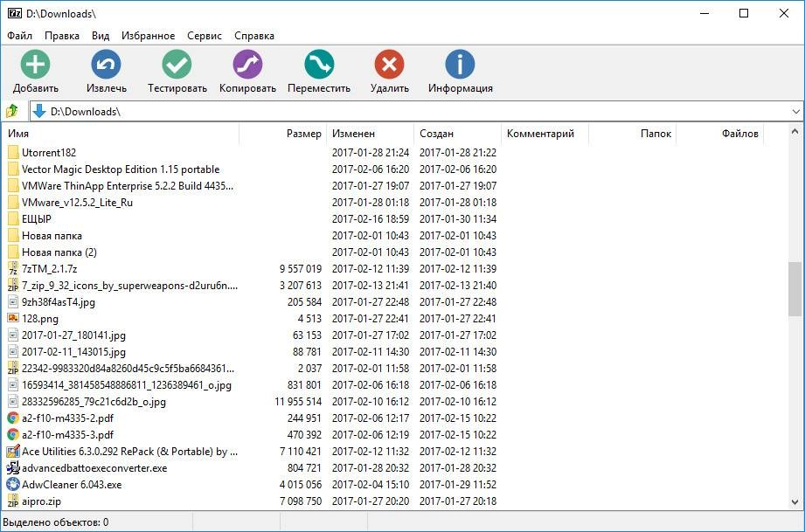
Task: Sort by the Создан column header
Action: [x=457, y=134]
